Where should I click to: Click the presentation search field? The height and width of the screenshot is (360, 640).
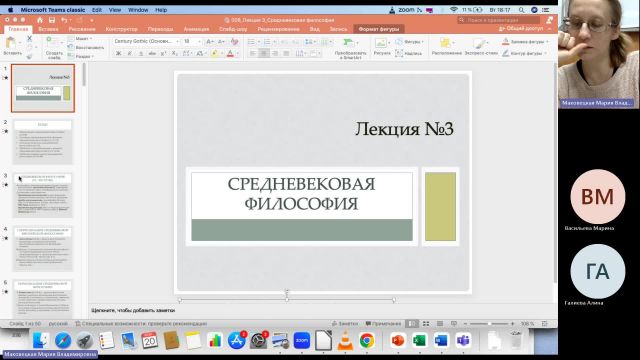click(x=499, y=20)
